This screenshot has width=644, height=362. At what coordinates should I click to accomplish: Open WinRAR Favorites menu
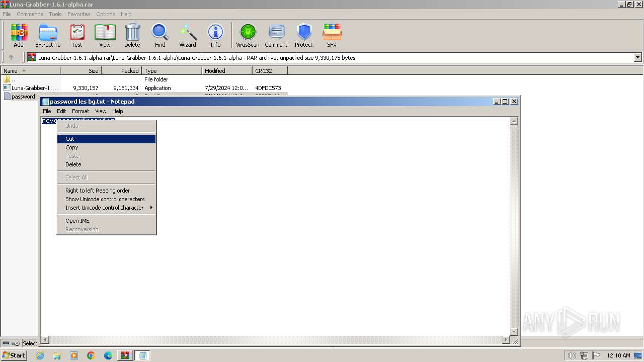79,14
